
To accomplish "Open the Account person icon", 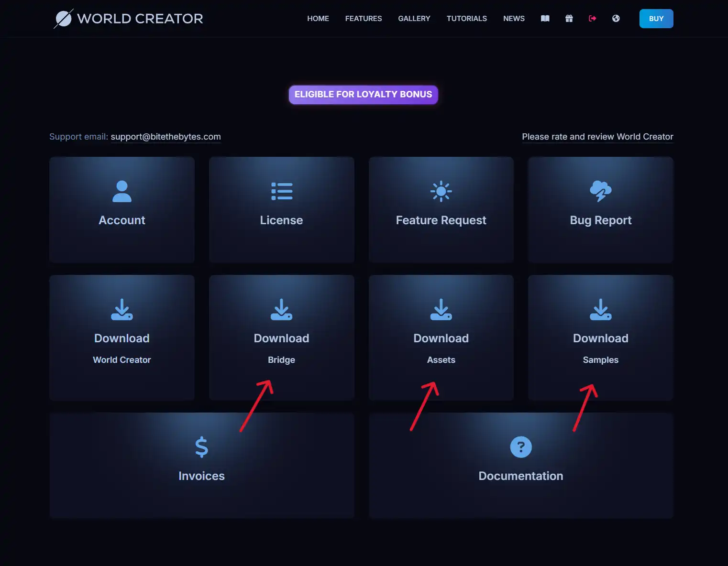I will [121, 191].
